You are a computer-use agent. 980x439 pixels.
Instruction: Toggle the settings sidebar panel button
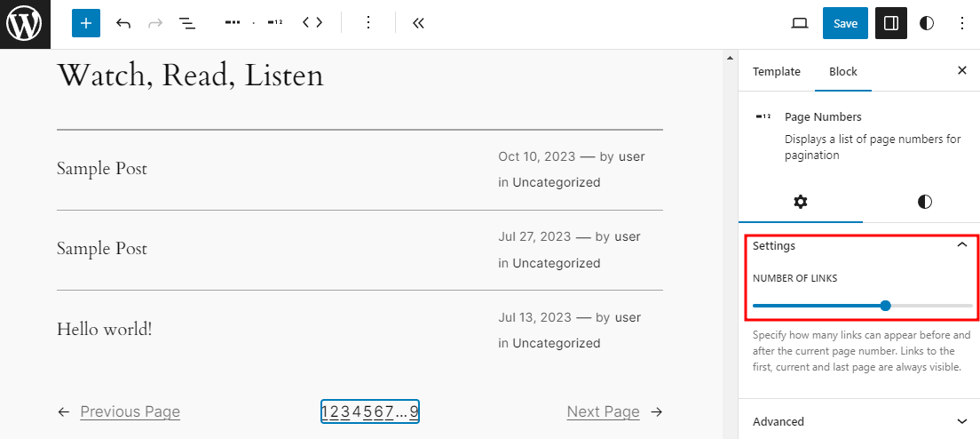[891, 24]
